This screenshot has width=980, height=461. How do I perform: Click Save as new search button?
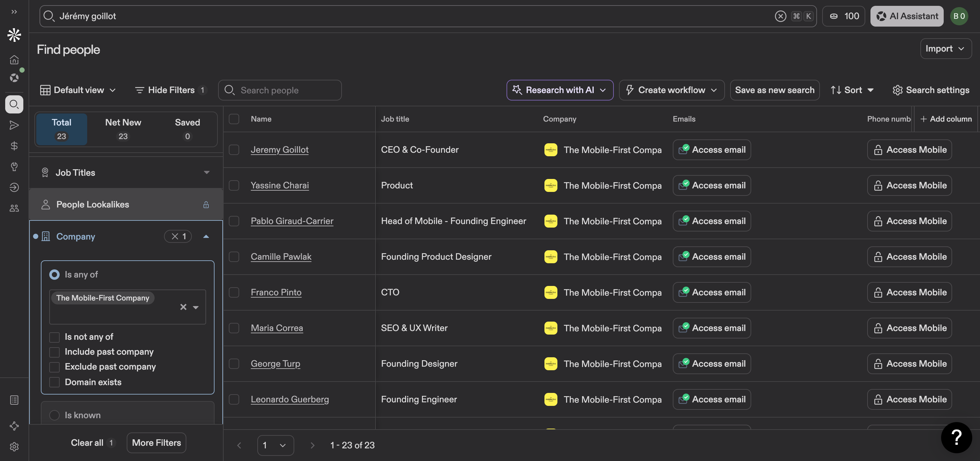(774, 90)
